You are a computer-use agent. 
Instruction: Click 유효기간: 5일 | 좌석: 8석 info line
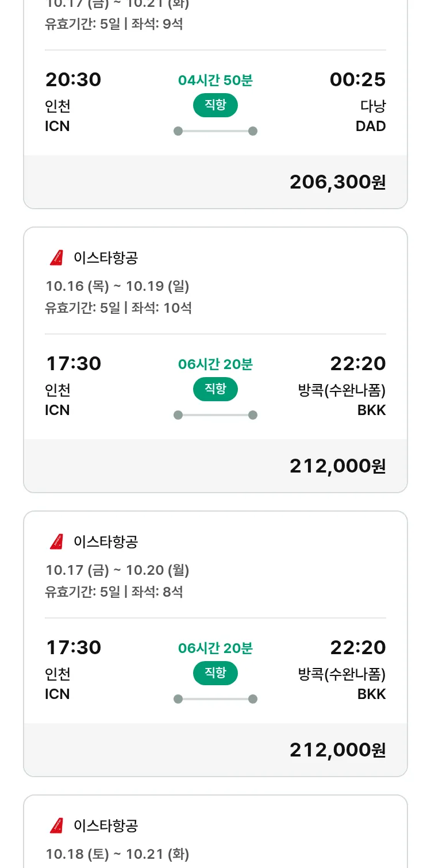(114, 592)
